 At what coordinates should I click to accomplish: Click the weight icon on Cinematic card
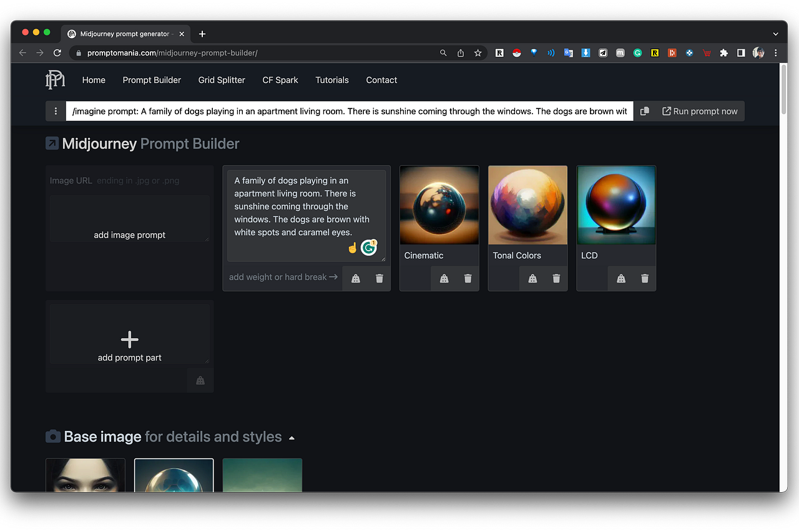point(444,278)
